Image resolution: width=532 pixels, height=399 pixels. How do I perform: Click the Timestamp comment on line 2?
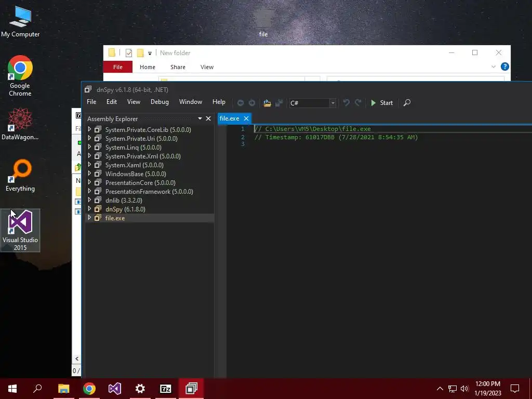(336, 137)
